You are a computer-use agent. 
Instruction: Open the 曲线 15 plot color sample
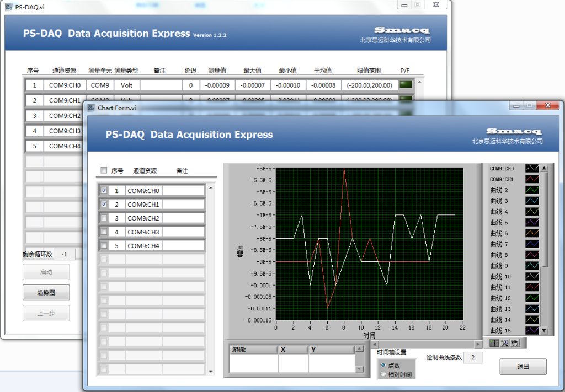tap(532, 330)
